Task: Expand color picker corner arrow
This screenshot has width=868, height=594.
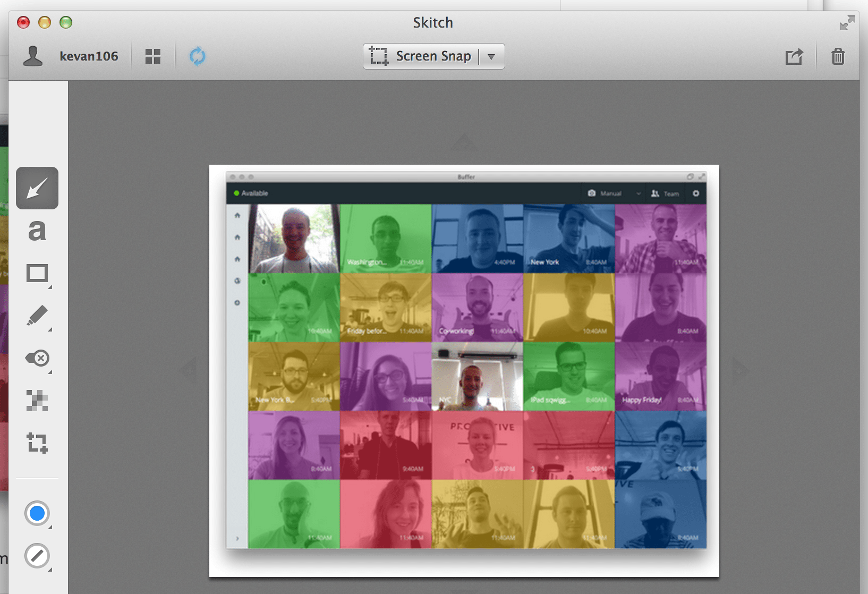Action: pos(50,527)
